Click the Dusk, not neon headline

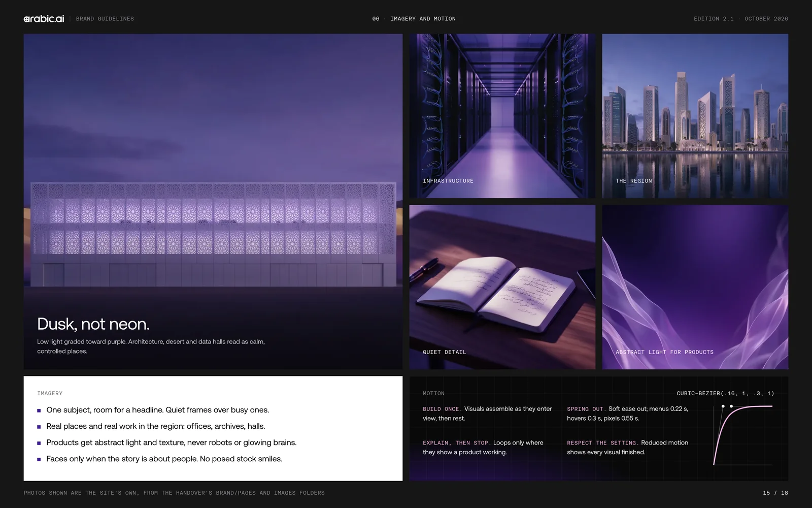(93, 324)
